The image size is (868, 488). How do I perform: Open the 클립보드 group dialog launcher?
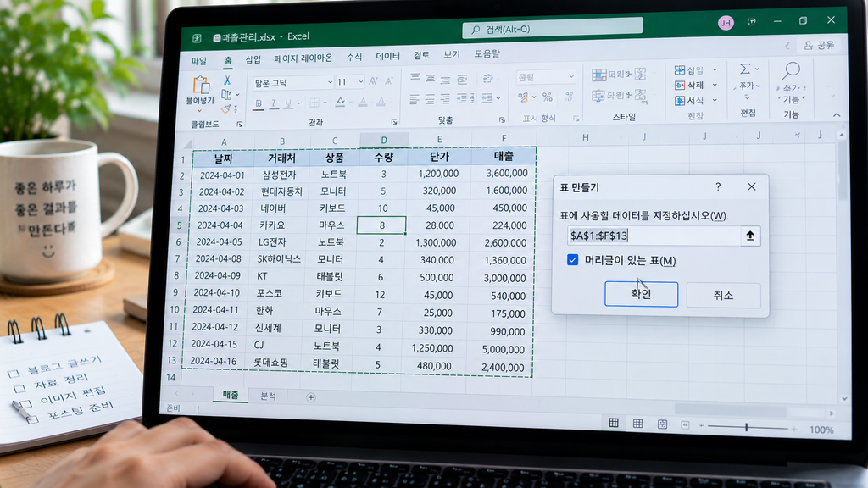coord(239,124)
